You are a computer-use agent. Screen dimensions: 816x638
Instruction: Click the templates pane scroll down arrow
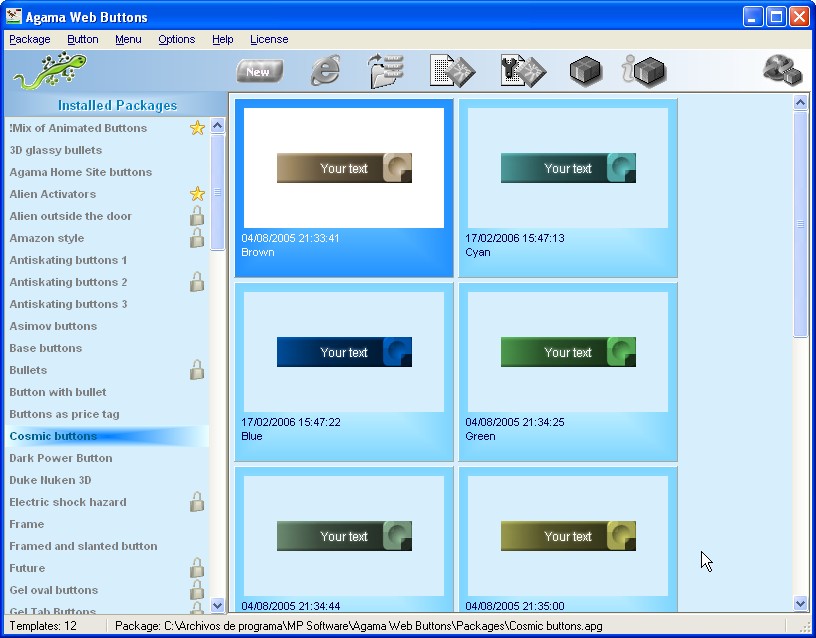(x=800, y=604)
